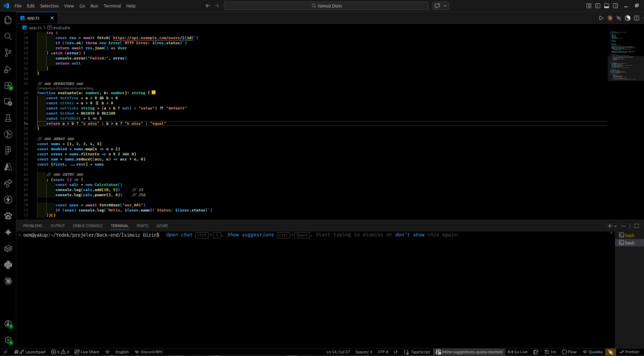This screenshot has width=644, height=356.
Task: Toggle Flow in status bar
Action: click(569, 352)
